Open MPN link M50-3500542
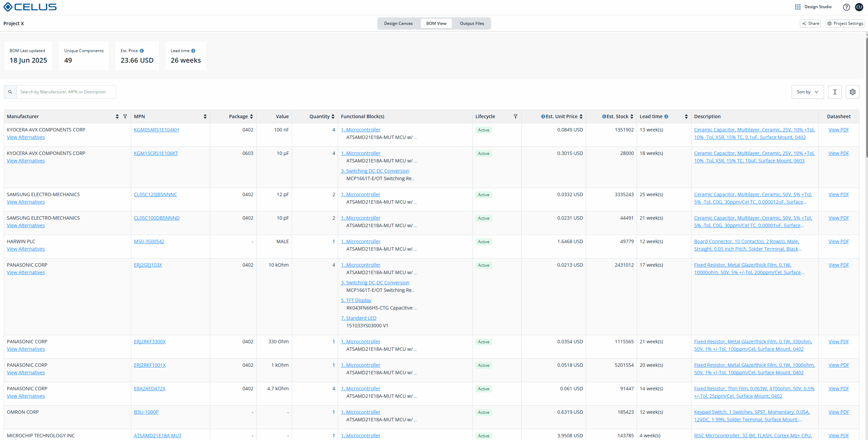 [149, 241]
